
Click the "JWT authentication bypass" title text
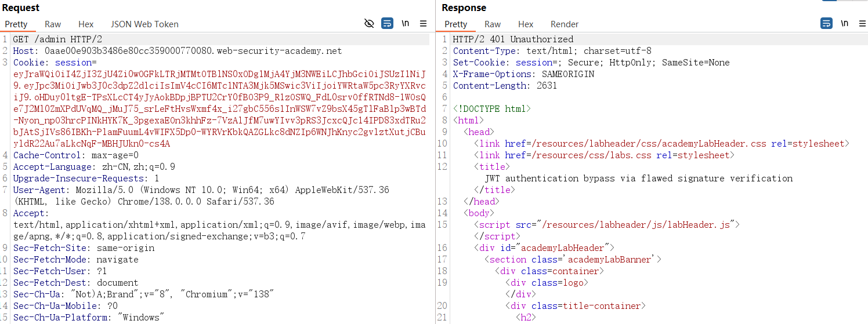[638, 179]
